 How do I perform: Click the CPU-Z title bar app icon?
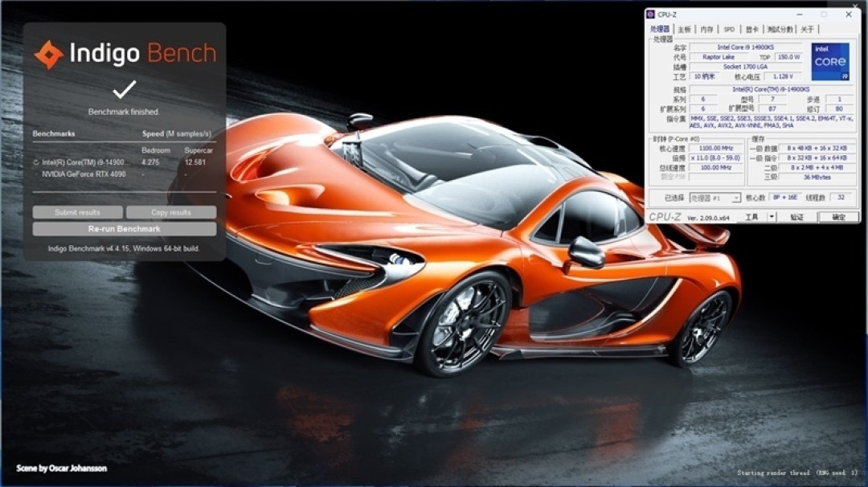tap(651, 14)
